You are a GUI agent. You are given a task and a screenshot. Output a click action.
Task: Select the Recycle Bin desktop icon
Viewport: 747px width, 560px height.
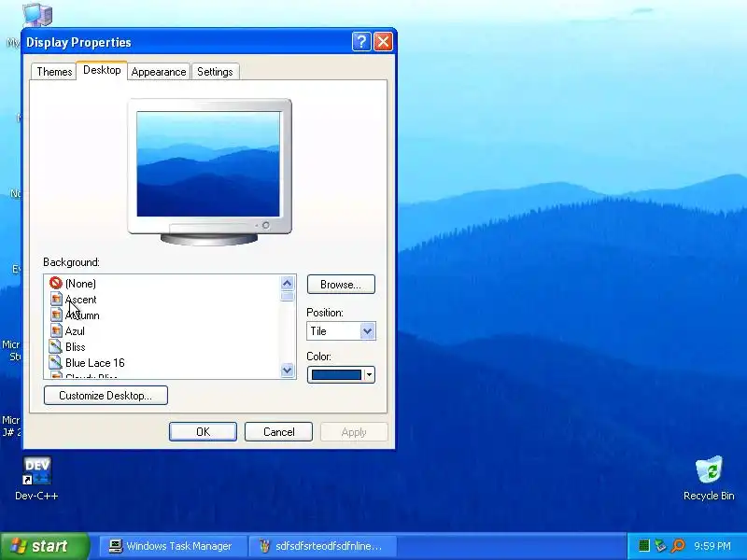(x=709, y=470)
